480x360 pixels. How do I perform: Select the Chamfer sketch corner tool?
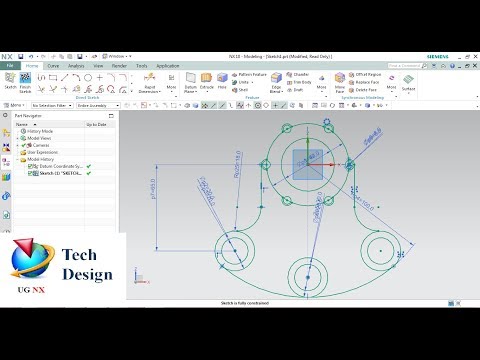click(123, 78)
